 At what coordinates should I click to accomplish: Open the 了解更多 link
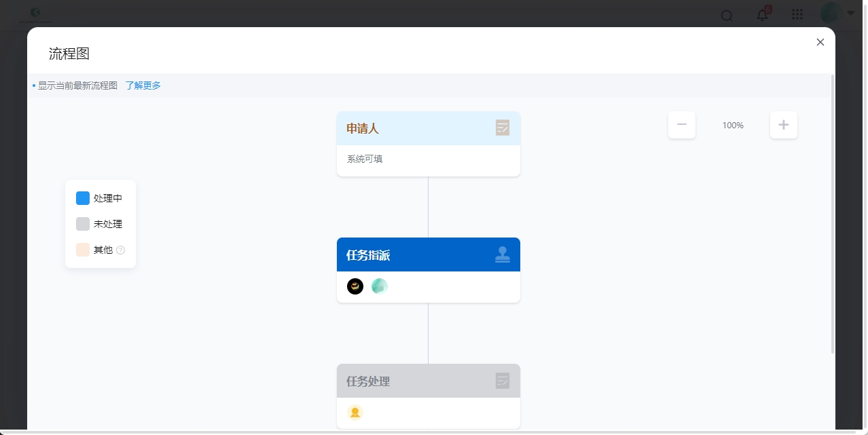(143, 86)
